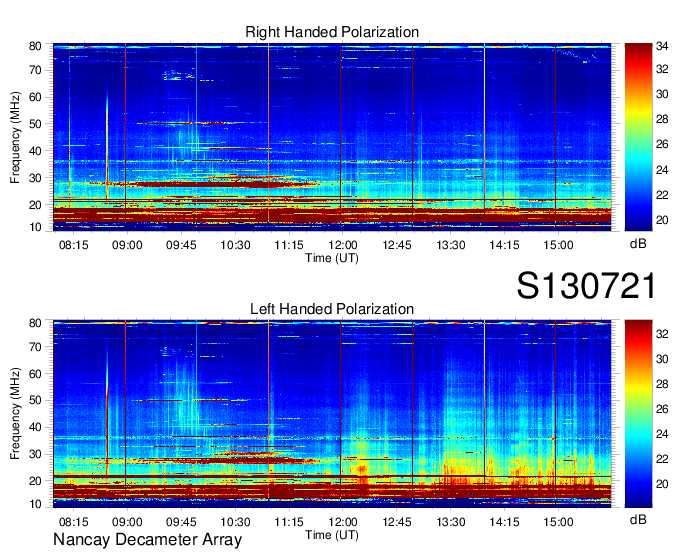Viewport: 680px width, 552px height.
Task: Click the 13:30 tick under the Left Handed plot
Action: point(451,522)
